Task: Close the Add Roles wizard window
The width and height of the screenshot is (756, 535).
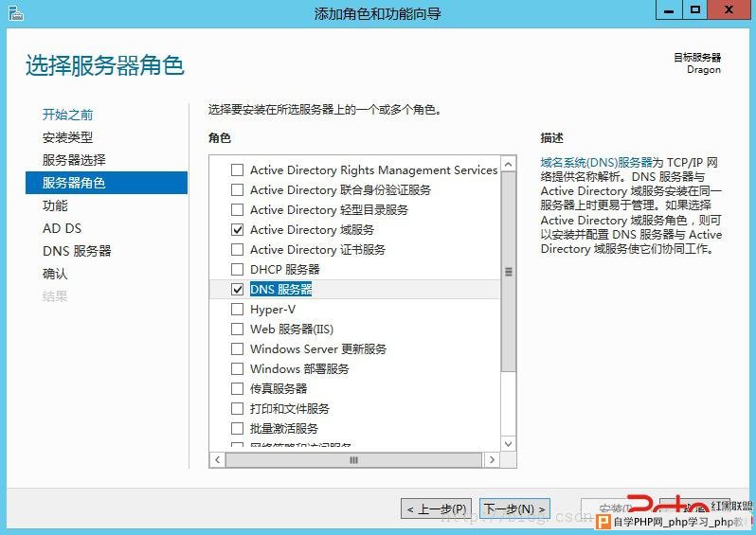Action: 729,10
